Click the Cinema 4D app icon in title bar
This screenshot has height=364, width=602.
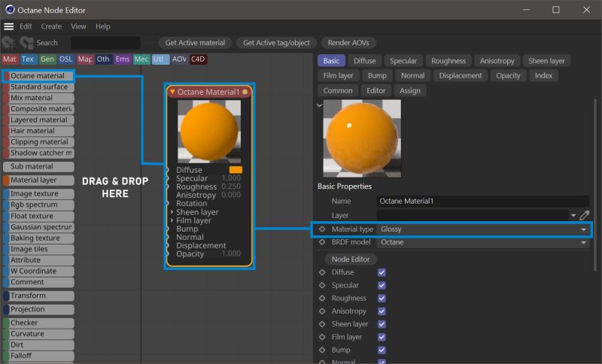[10, 10]
